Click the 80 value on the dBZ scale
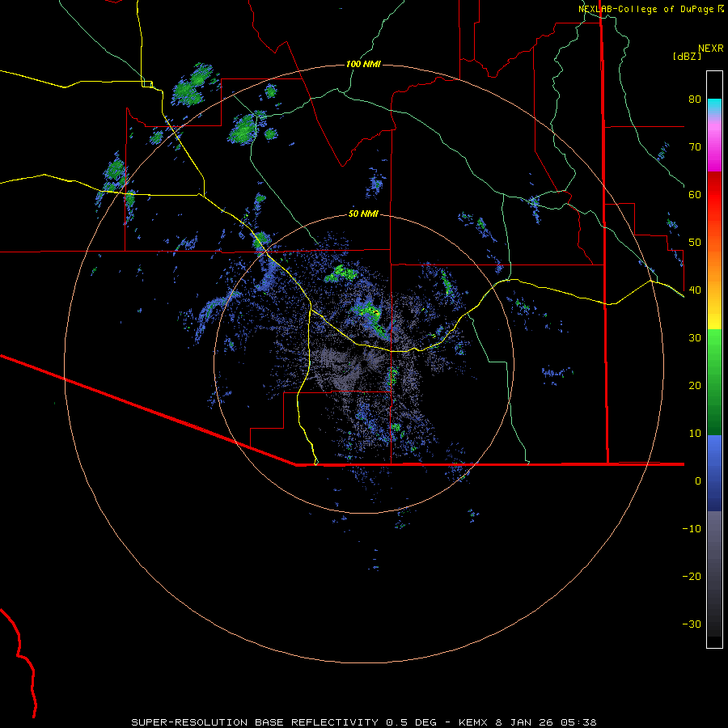 pyautogui.click(x=695, y=99)
